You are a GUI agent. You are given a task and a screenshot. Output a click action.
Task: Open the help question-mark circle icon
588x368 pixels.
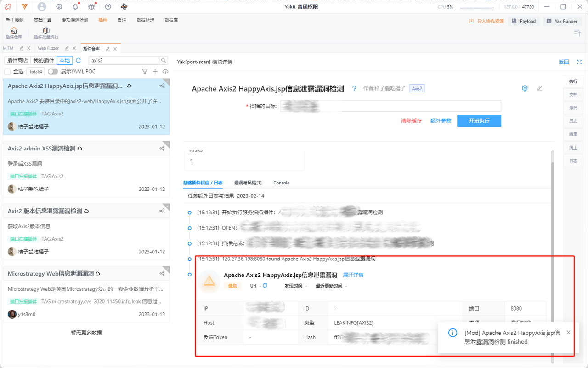point(108,7)
